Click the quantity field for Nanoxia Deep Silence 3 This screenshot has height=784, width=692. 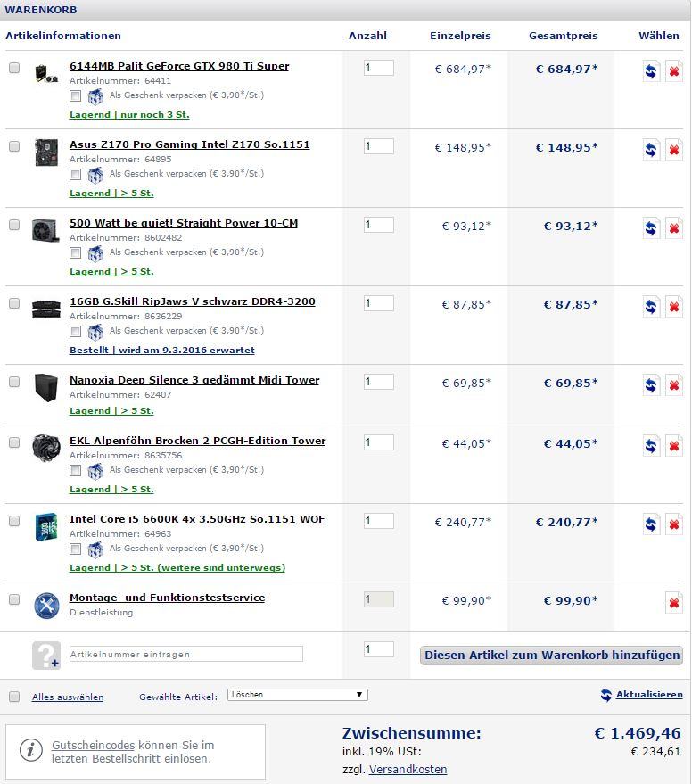[378, 382]
